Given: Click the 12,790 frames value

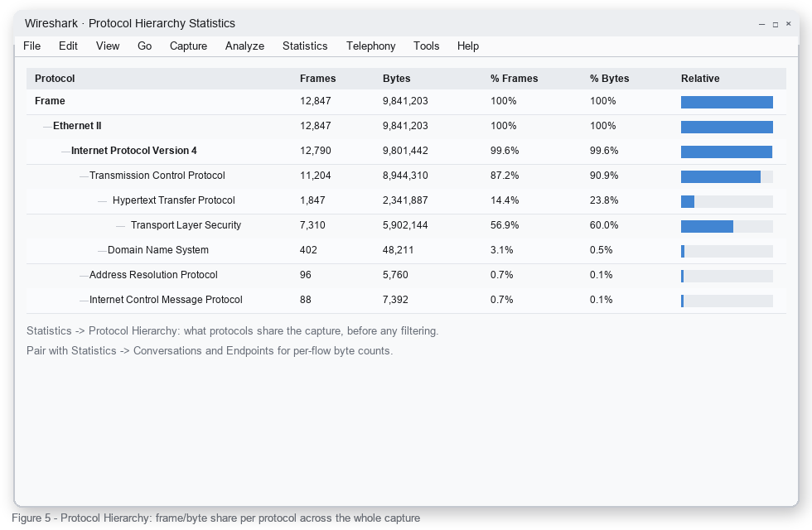Looking at the screenshot, I should point(316,151).
